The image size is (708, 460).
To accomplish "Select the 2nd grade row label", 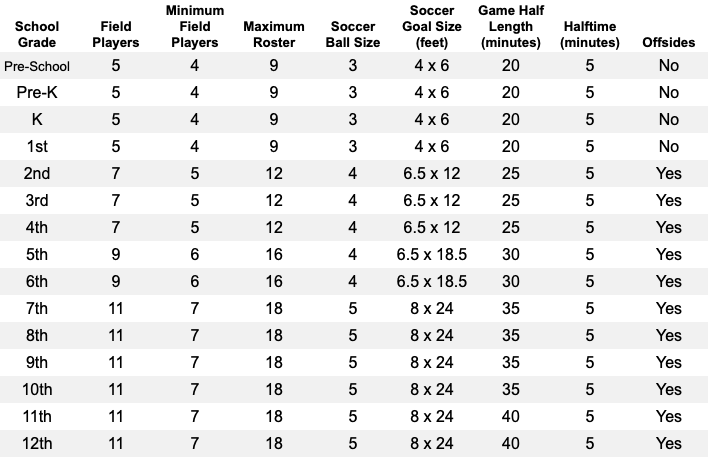I will pos(37,173).
